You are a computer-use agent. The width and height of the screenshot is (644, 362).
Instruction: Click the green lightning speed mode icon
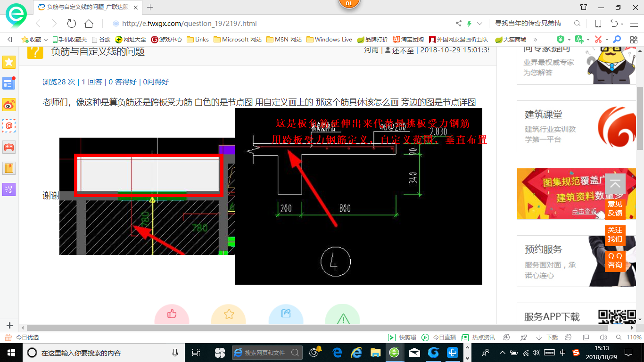click(469, 24)
